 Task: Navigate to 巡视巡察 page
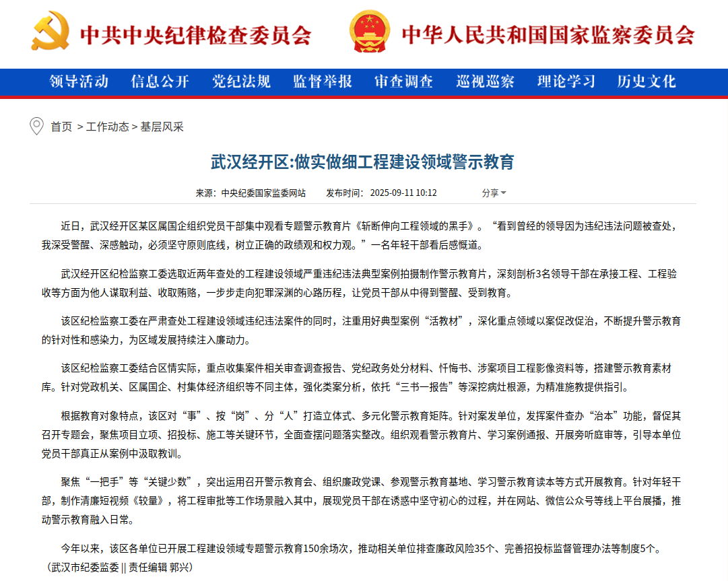click(485, 82)
